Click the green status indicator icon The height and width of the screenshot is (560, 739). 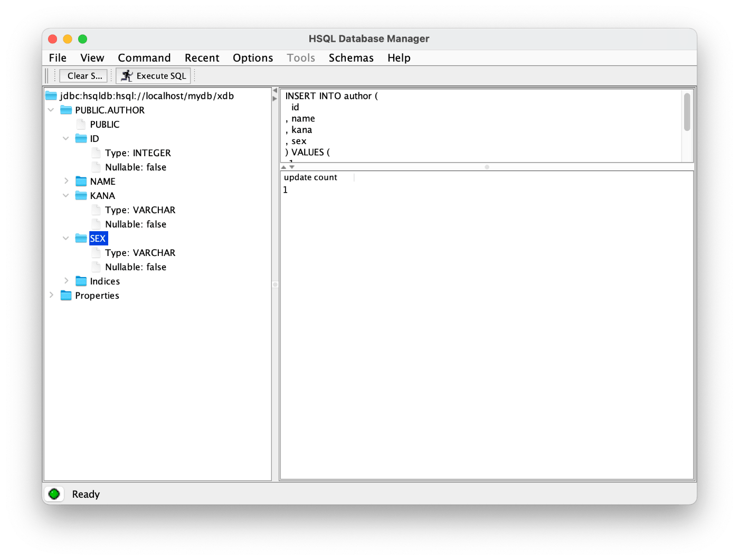54,494
